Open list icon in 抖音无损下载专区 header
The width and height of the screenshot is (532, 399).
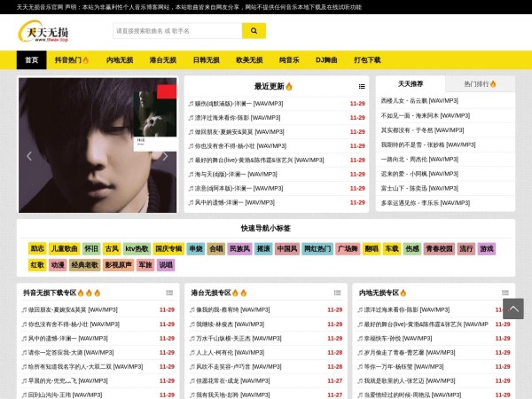pyautogui.click(x=168, y=293)
